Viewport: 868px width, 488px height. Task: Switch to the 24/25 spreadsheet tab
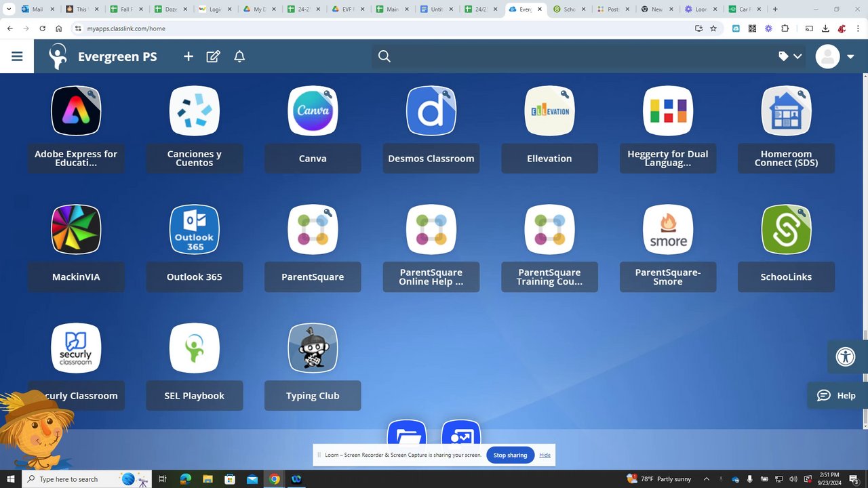pyautogui.click(x=479, y=9)
